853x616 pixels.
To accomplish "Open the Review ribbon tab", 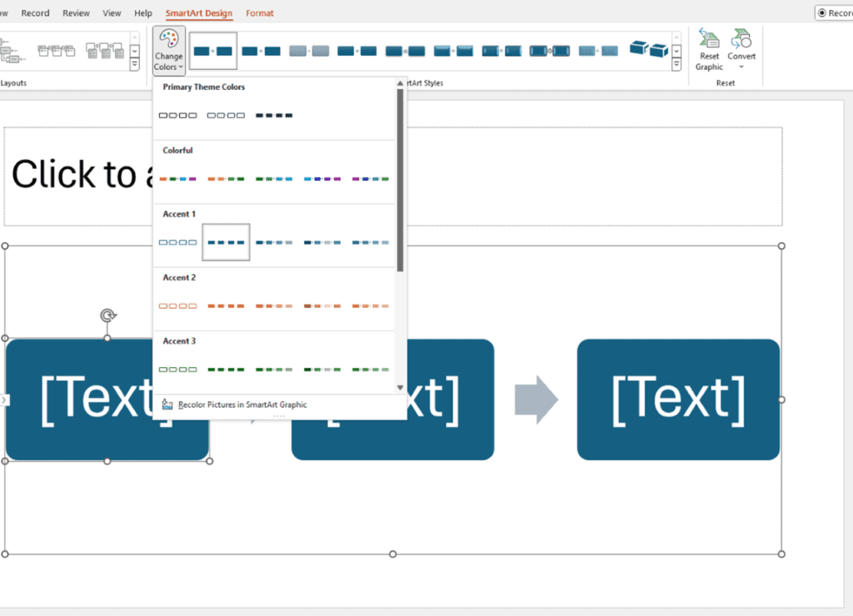I will [76, 12].
